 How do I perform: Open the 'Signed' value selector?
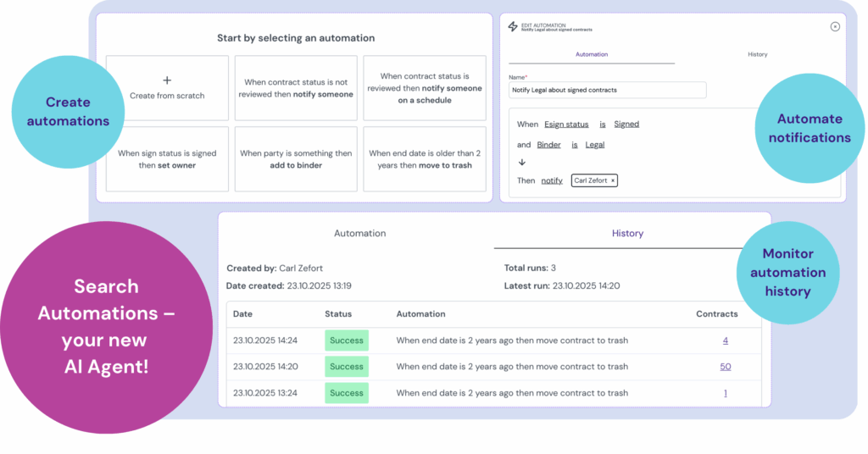click(626, 125)
